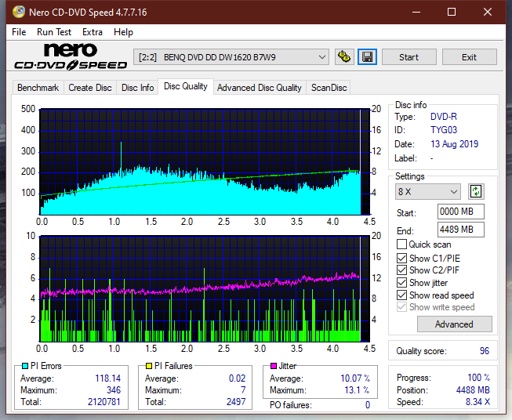Image resolution: width=512 pixels, height=420 pixels.
Task: Click the magenta Jitter legend swatch
Action: pyautogui.click(x=274, y=366)
